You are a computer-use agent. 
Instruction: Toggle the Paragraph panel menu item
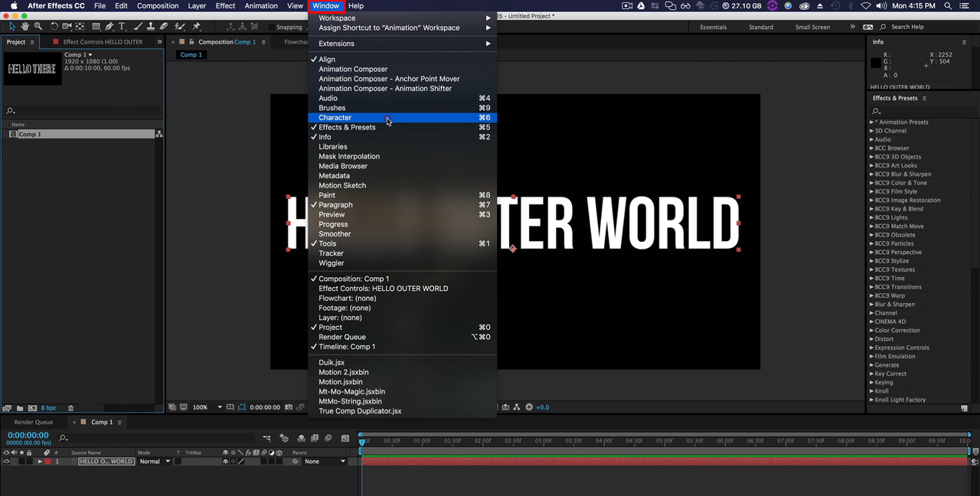tap(335, 205)
